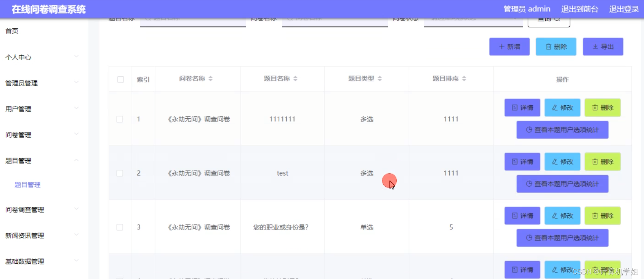Click 退出到前台 in the header
Viewport: 644px width, 279px height.
coord(580,9)
